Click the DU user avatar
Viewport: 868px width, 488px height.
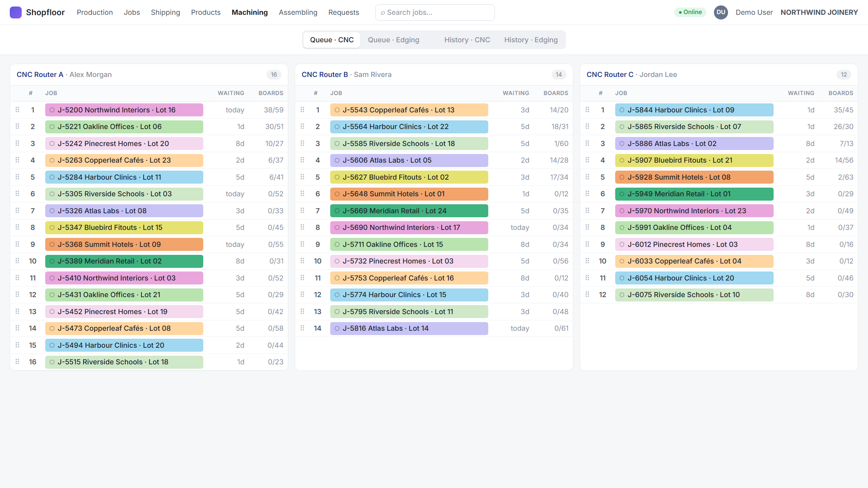click(x=721, y=12)
